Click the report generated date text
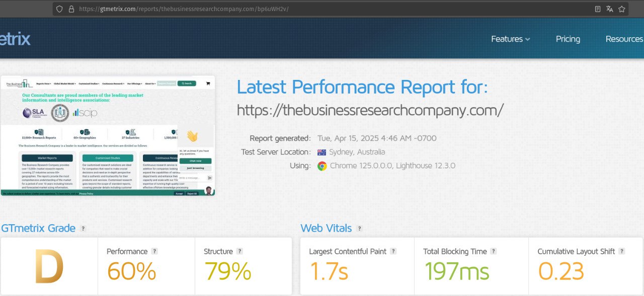The width and height of the screenshot is (644, 296). point(377,138)
